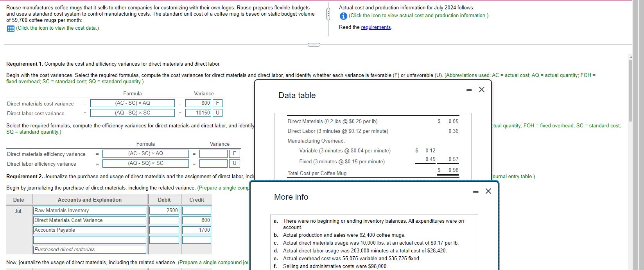Open the cost data table icon
Image resolution: width=644 pixels, height=270 pixels.
pos(11,28)
